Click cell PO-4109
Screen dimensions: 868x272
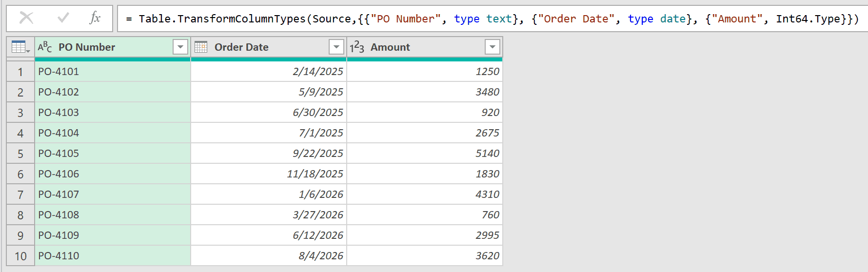pyautogui.click(x=113, y=235)
